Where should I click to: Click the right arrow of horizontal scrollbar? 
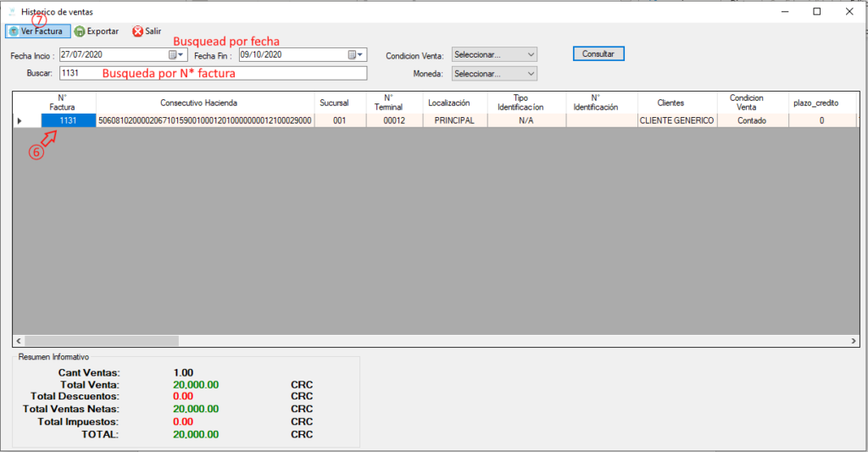pos(854,340)
